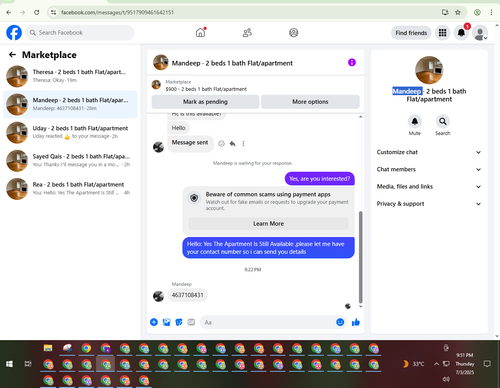Choose a sticker from composer
The height and width of the screenshot is (388, 500).
(x=179, y=322)
